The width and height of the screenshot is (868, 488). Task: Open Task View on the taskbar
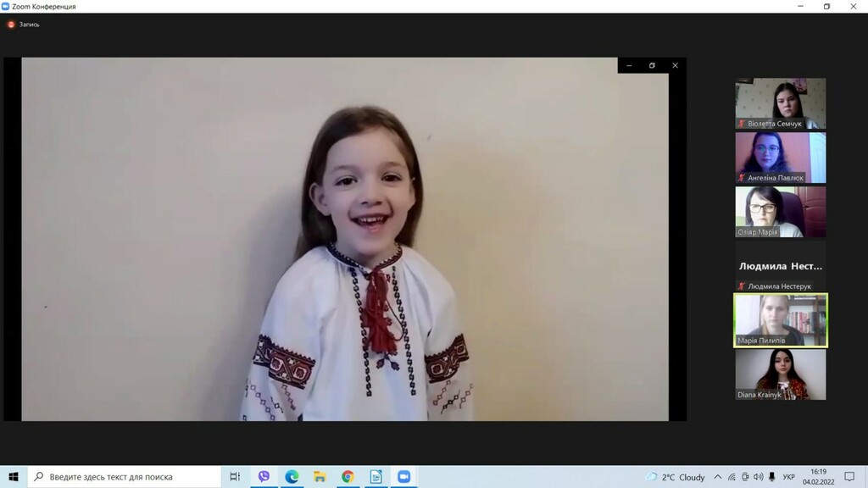pos(235,477)
